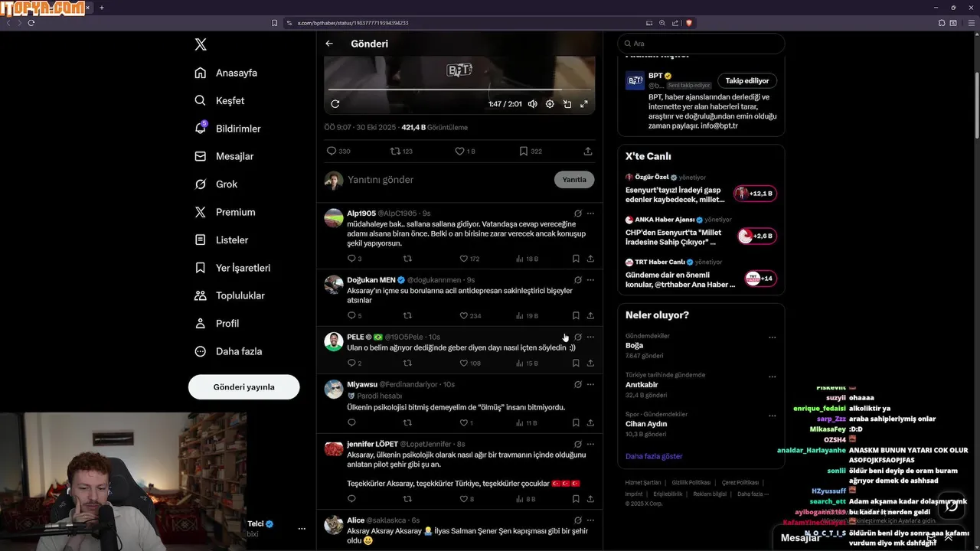This screenshot has width=980, height=551.
Task: Repost jennifer LÖPET's reply
Action: pyautogui.click(x=407, y=499)
